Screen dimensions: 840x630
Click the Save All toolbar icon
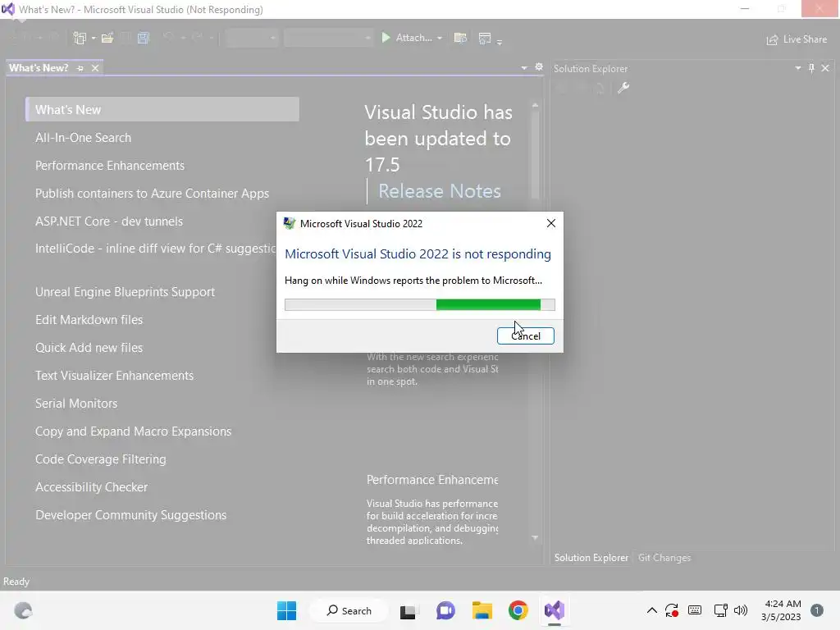pos(143,38)
